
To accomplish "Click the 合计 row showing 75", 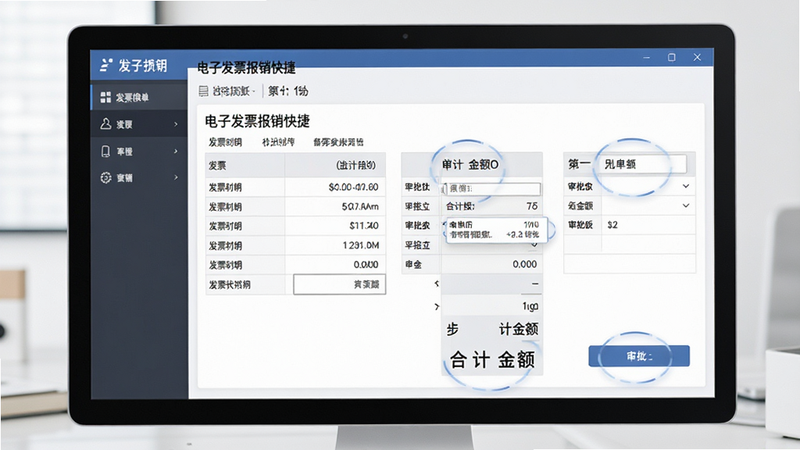I will [491, 206].
